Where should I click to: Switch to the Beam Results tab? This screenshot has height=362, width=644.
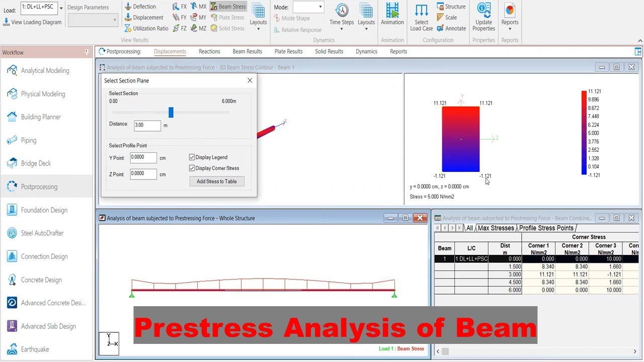[x=247, y=51]
